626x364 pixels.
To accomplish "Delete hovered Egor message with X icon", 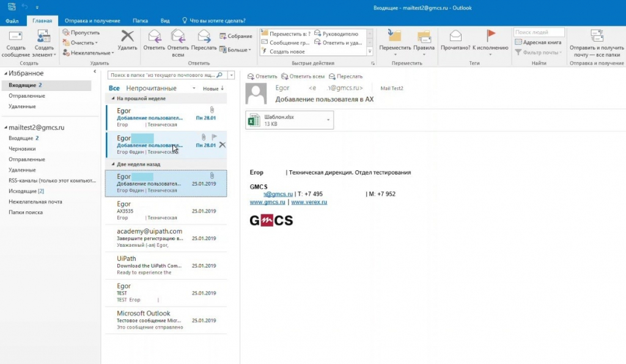I will click(x=223, y=145).
